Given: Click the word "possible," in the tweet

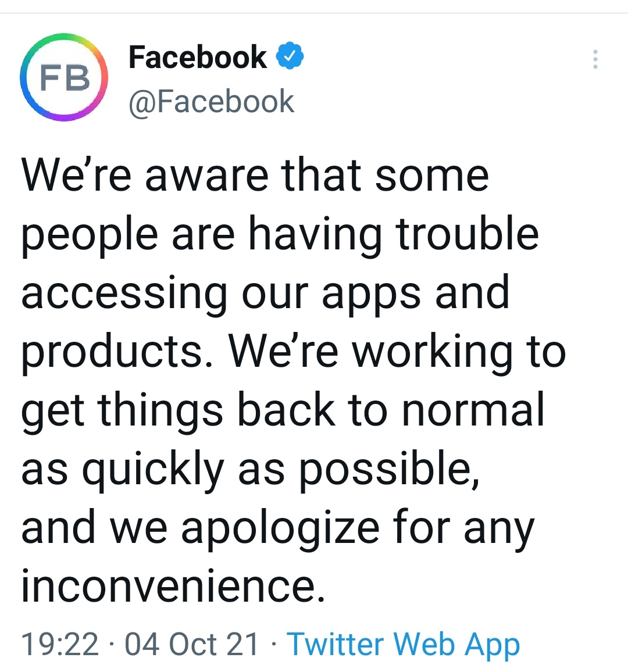Looking at the screenshot, I should click(x=390, y=470).
